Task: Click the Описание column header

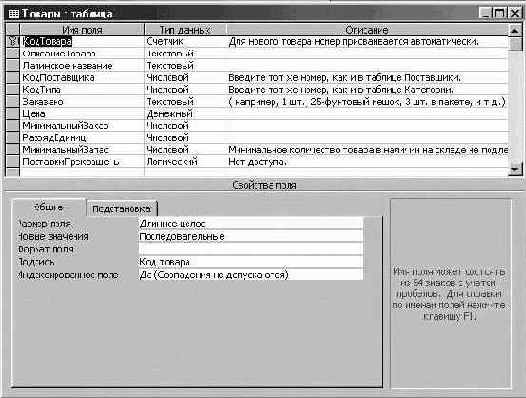Action: point(367,30)
